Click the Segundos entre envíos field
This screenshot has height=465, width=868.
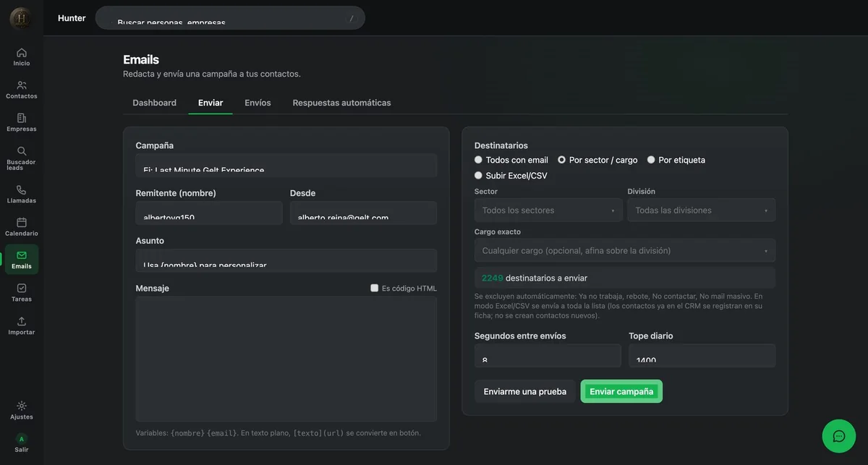point(548,356)
